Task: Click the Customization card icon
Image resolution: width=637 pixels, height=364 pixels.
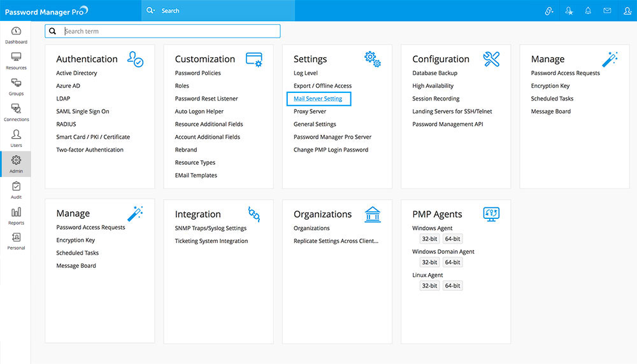Action: coord(254,59)
